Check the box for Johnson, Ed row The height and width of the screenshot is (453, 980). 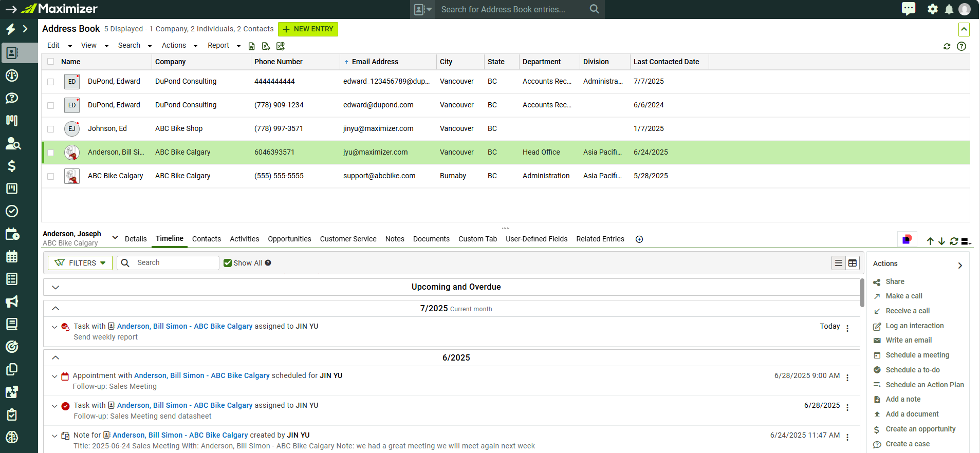pos(50,129)
